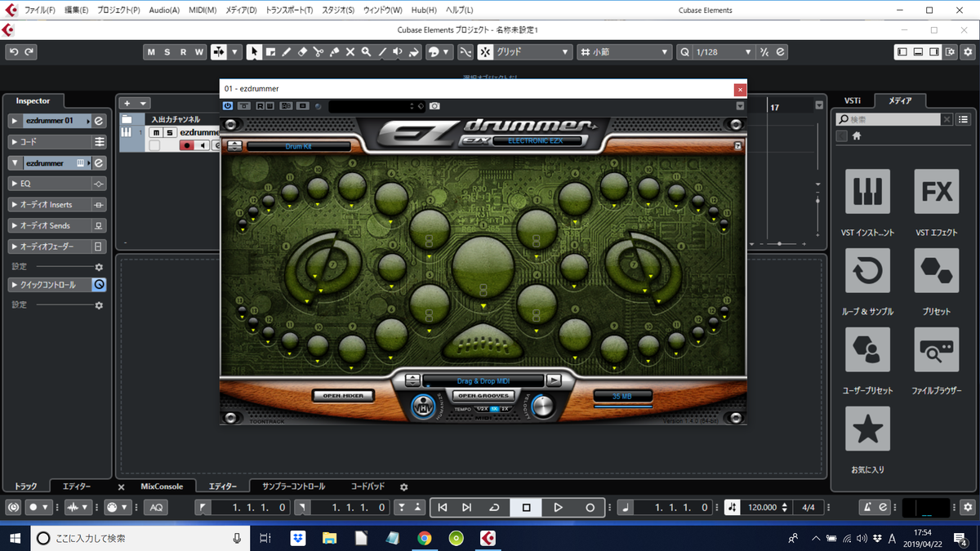980x551 pixels.
Task: Open the bar dropdown with hash icon
Action: [625, 52]
